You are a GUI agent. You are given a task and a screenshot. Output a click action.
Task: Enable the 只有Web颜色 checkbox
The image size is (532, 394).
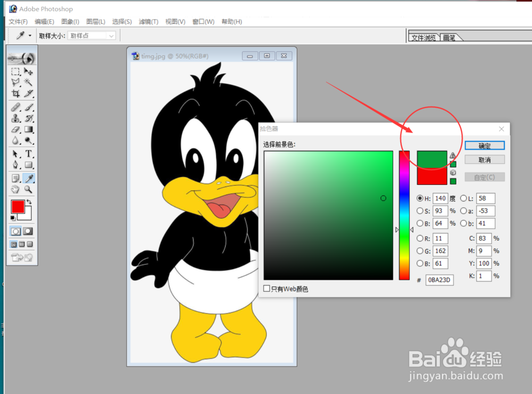point(267,288)
